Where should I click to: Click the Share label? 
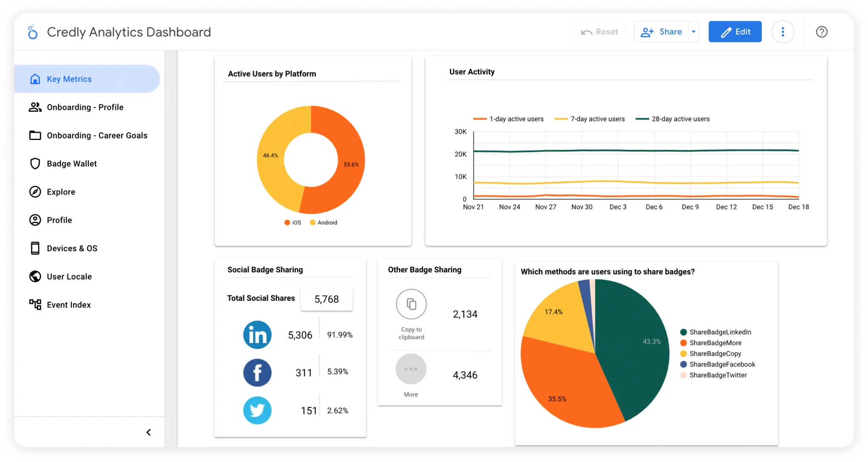point(670,32)
